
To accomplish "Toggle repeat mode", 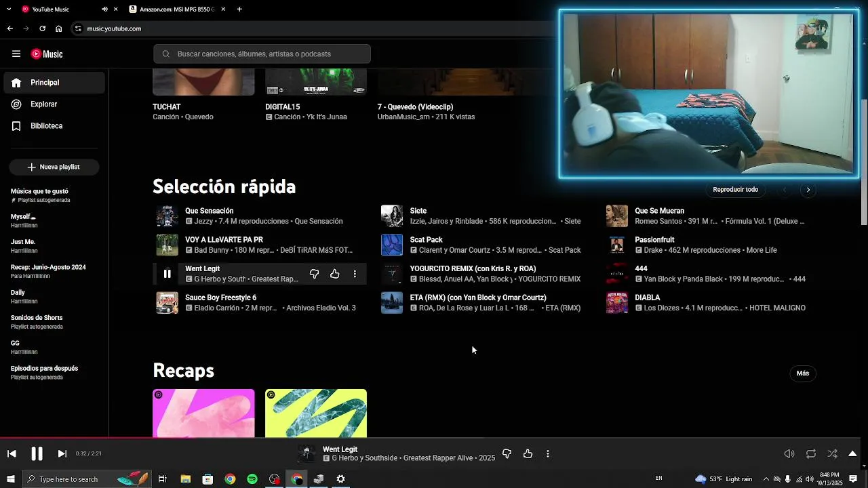I will (x=811, y=454).
